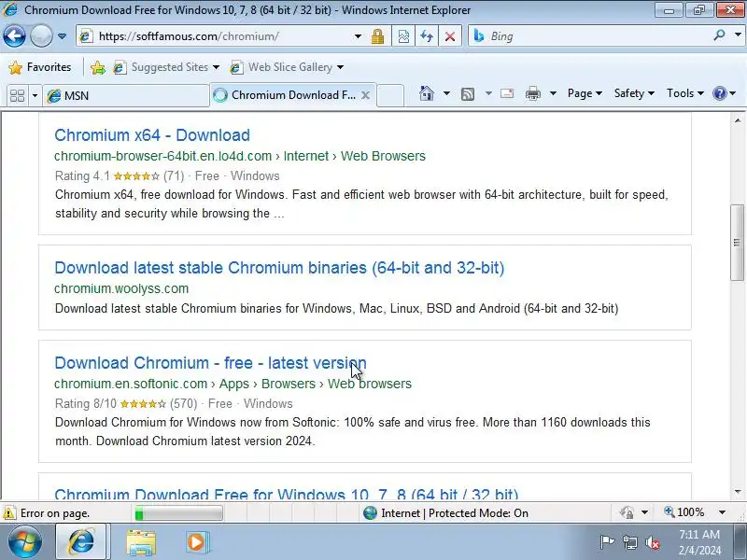747x560 pixels.
Task: Expand the tab list dropdown arrow
Action: pos(35,95)
